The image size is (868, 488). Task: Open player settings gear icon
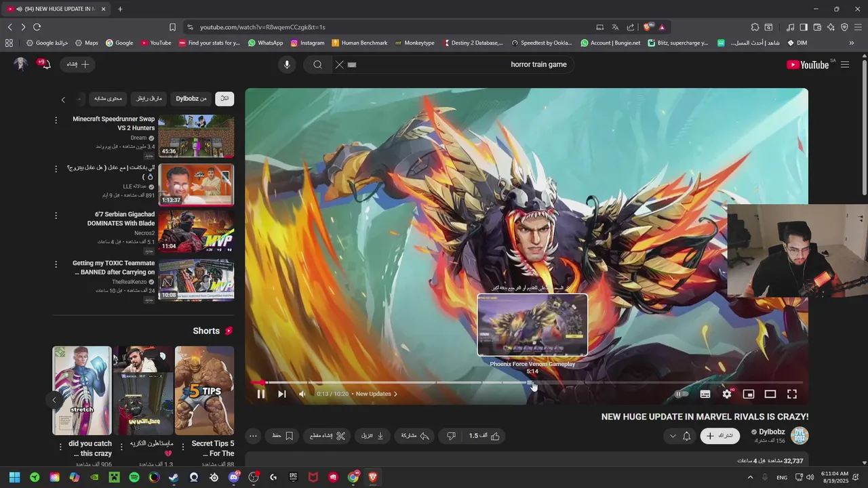[727, 394]
